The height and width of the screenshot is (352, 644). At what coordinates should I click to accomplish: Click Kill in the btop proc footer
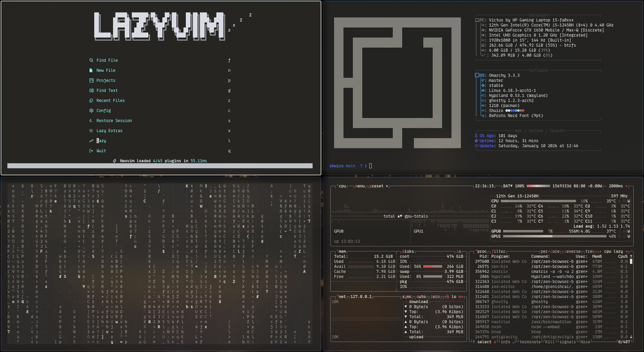pos(550,342)
